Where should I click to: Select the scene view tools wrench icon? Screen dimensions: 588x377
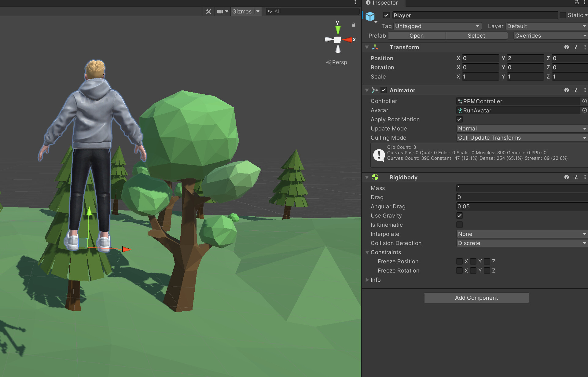[x=208, y=11]
